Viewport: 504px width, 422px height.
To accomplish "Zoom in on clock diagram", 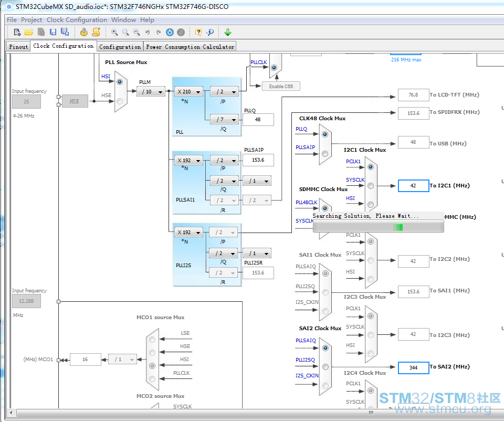I will pyautogui.click(x=114, y=32).
